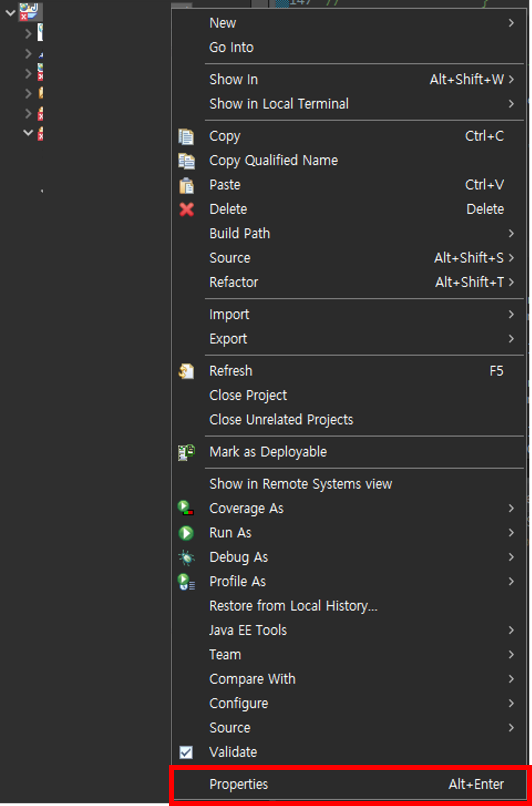Open the lower Source submenu below Configure

[349, 728]
